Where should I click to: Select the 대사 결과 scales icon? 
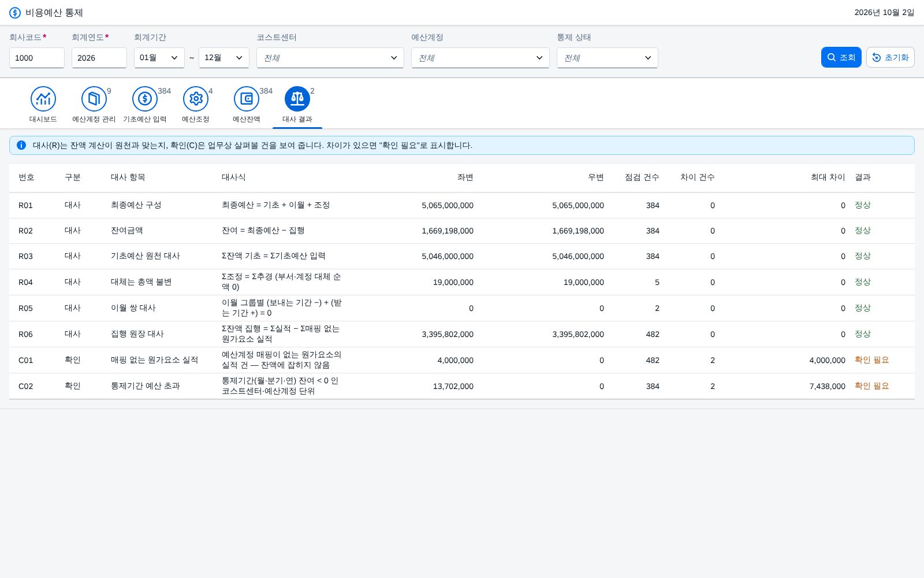297,99
